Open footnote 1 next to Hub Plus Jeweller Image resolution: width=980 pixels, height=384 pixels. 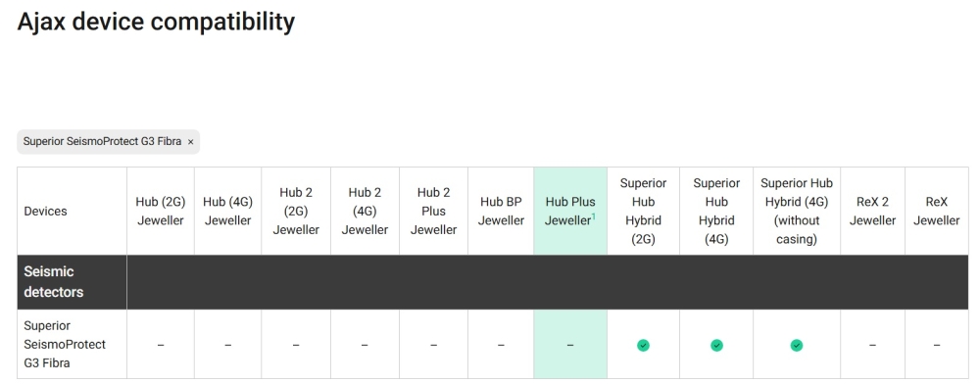tap(593, 216)
